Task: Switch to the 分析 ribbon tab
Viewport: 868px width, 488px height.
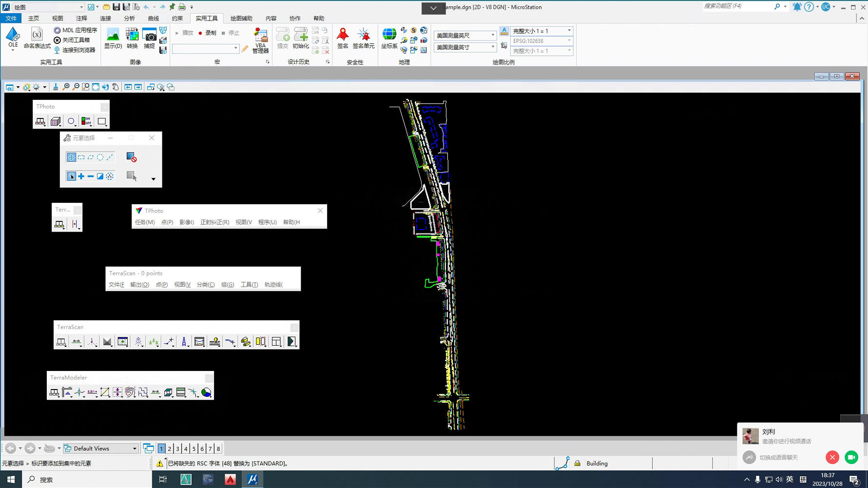Action: tap(129, 18)
